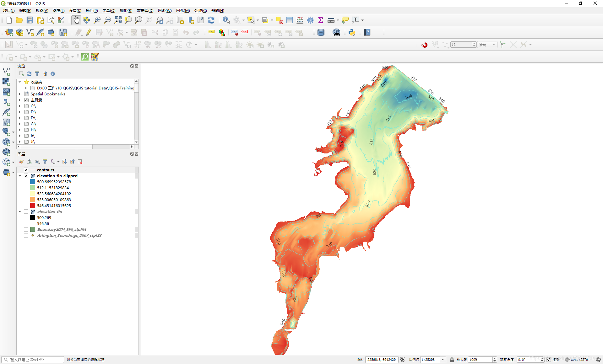Select the Identify Features tool

(226, 20)
